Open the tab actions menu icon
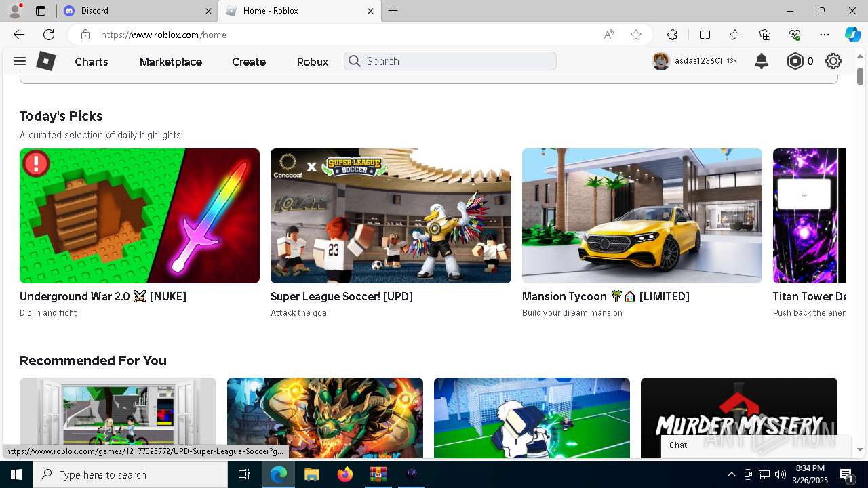The image size is (868, 488). coord(41,11)
